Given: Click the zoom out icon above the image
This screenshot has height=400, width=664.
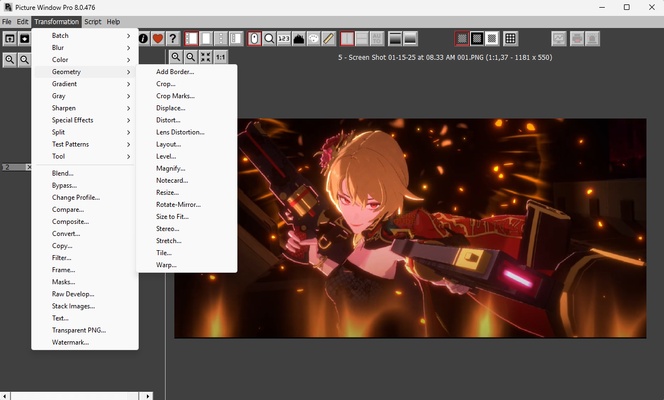Looking at the screenshot, I should (191, 57).
